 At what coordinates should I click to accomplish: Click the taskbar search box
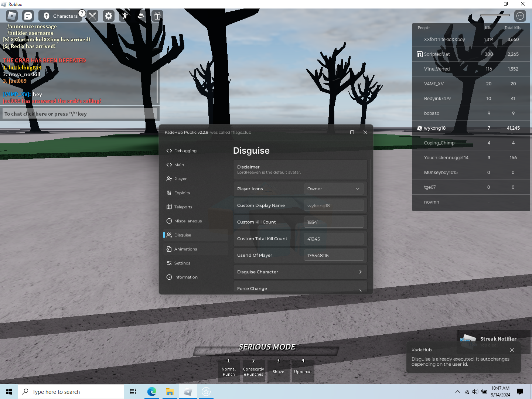pyautogui.click(x=71, y=392)
